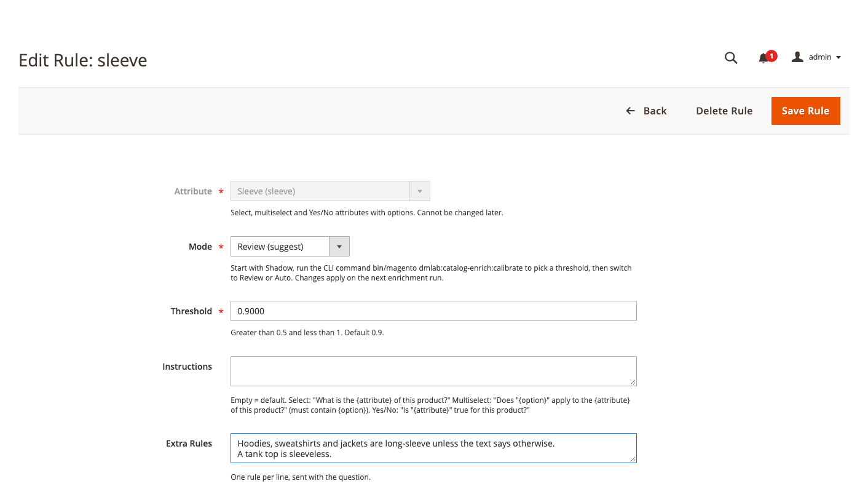Click into the Extra Rules text area

tap(433, 448)
